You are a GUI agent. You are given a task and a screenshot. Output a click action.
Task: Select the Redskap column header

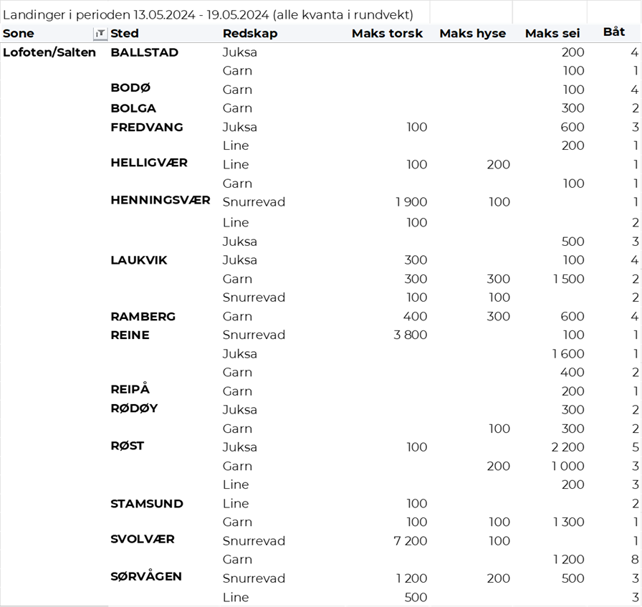pos(250,34)
